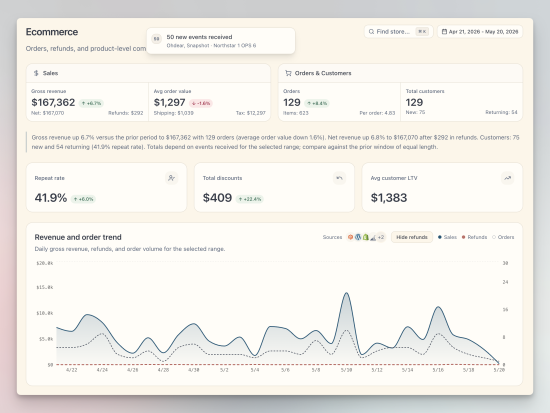Click the calendar icon in date range button

click(x=444, y=32)
